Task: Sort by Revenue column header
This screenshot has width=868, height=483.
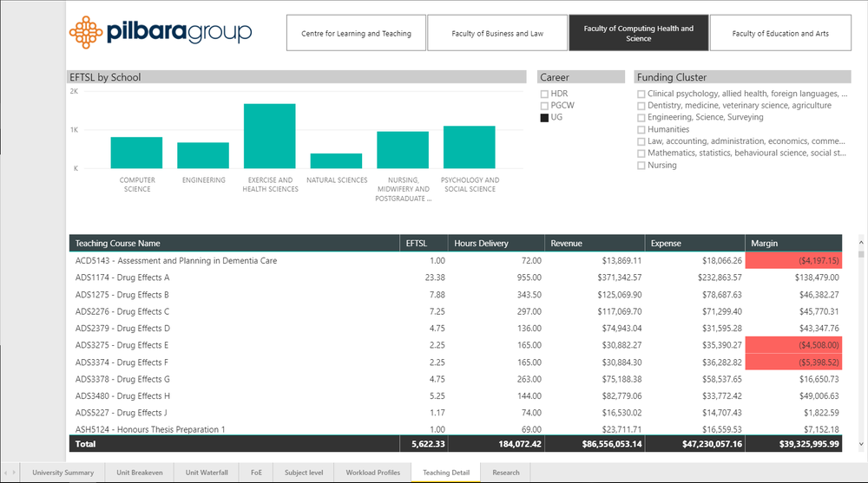Action: 595,243
